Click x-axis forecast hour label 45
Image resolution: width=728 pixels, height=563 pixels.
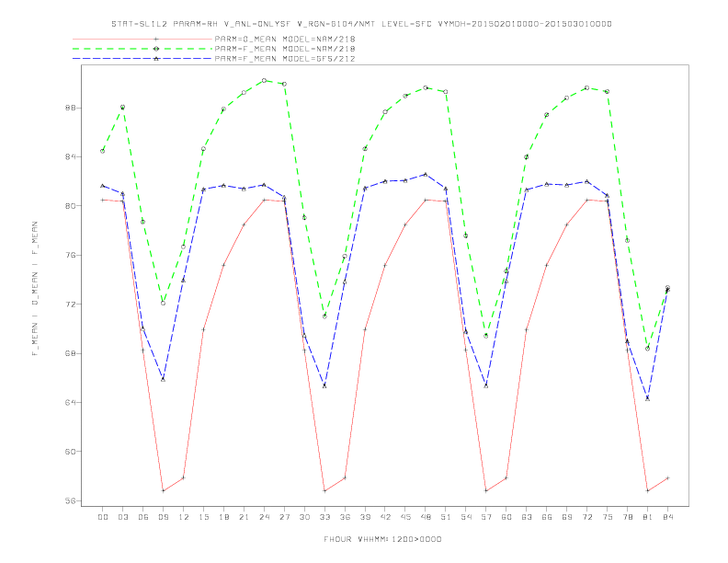pyautogui.click(x=405, y=517)
